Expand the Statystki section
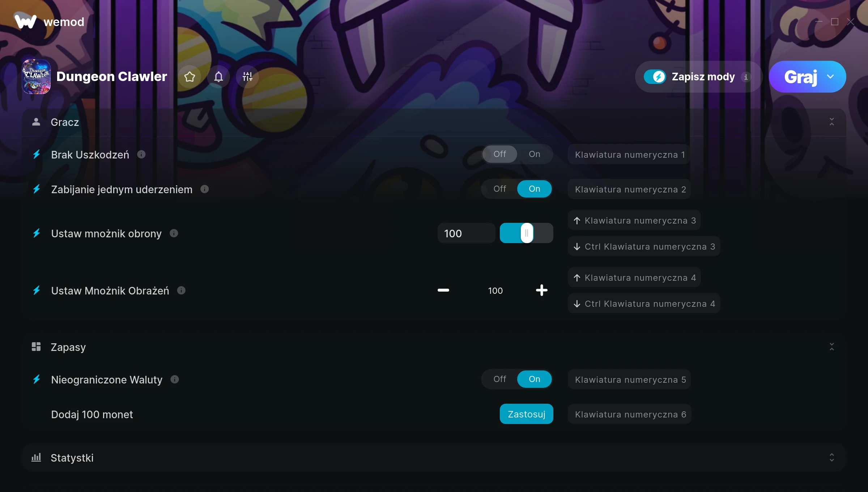 pos(832,458)
